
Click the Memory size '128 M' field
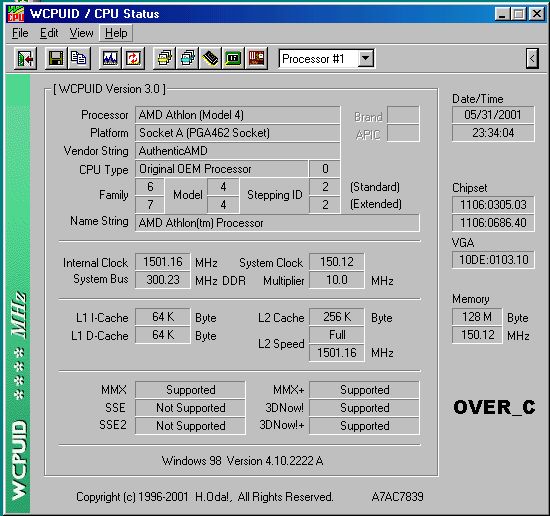(477, 317)
